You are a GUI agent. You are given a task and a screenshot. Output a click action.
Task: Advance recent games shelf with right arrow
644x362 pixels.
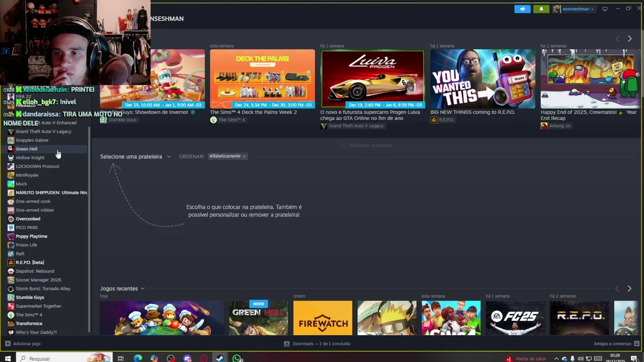629,289
